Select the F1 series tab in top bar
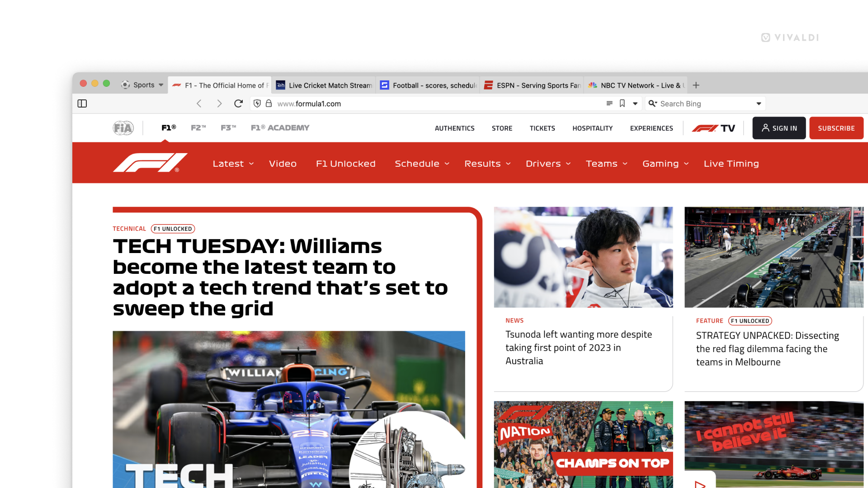 click(169, 128)
